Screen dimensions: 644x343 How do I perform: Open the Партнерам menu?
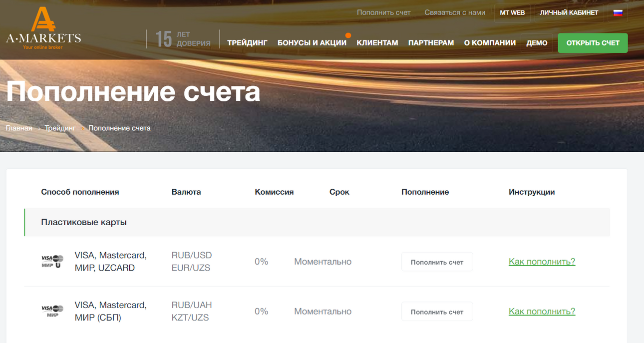point(431,43)
